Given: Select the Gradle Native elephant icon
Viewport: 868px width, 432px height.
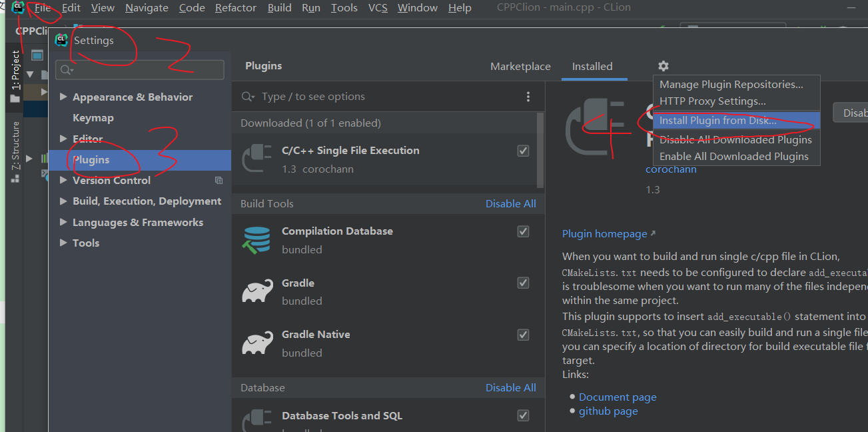Looking at the screenshot, I should pyautogui.click(x=257, y=343).
